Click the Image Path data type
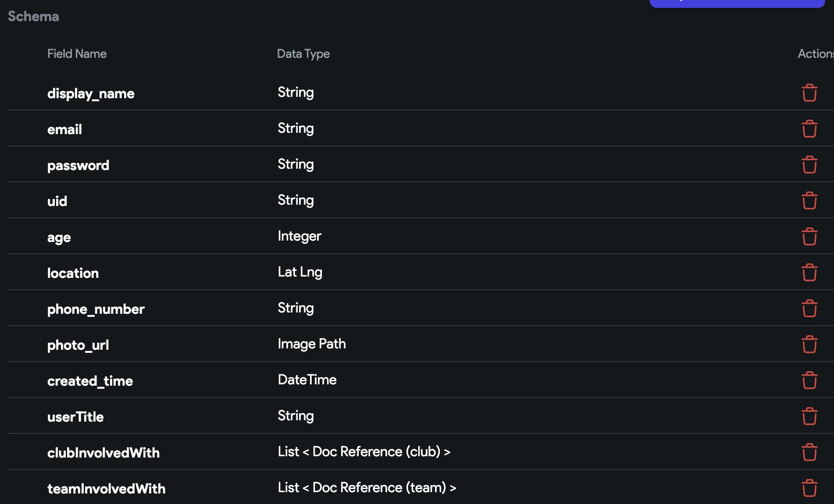Viewport: 834px width, 504px height. point(312,344)
